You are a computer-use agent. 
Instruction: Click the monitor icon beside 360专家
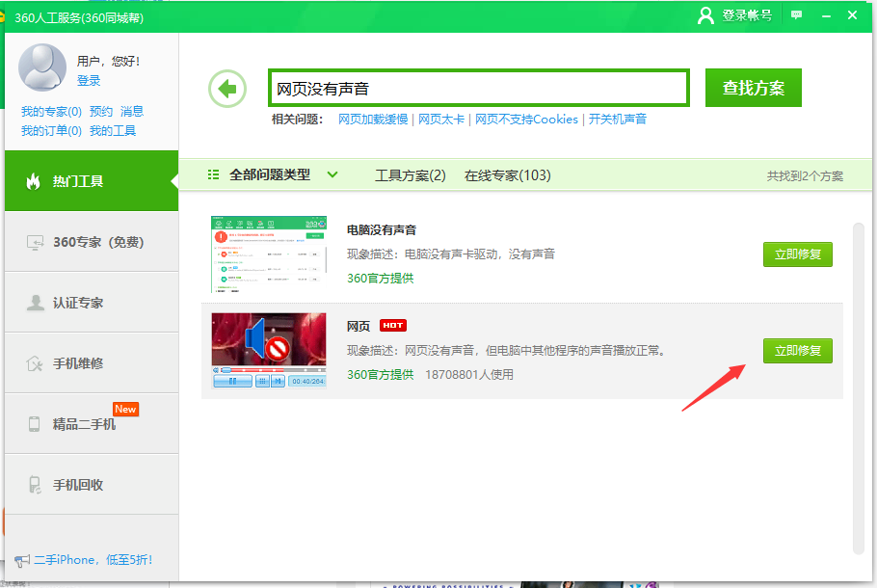click(35, 242)
